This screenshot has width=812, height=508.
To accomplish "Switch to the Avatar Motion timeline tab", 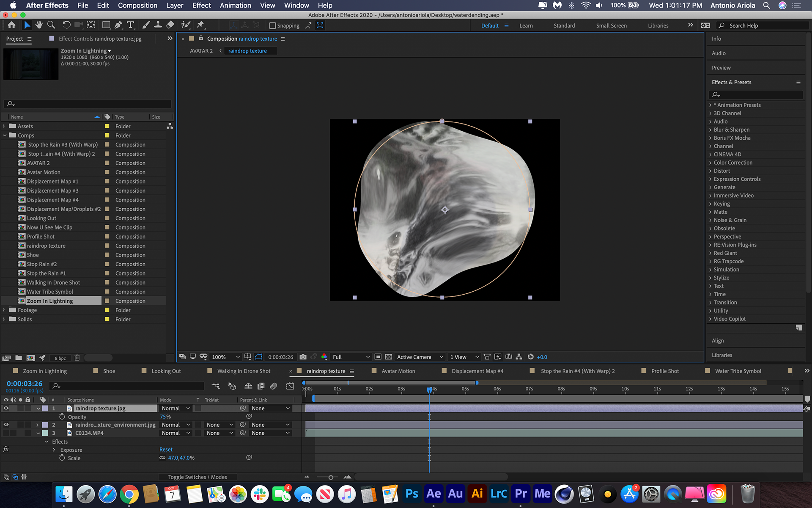I will tap(398, 371).
